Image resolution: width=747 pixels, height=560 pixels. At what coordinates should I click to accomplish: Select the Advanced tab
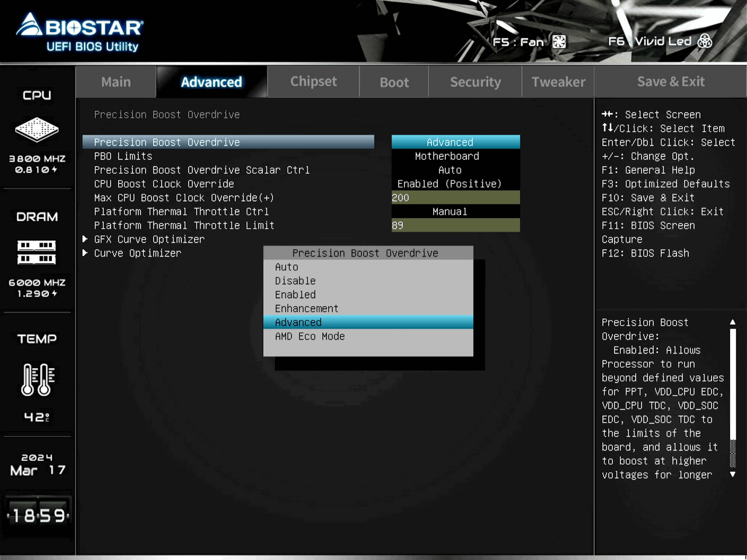click(211, 82)
